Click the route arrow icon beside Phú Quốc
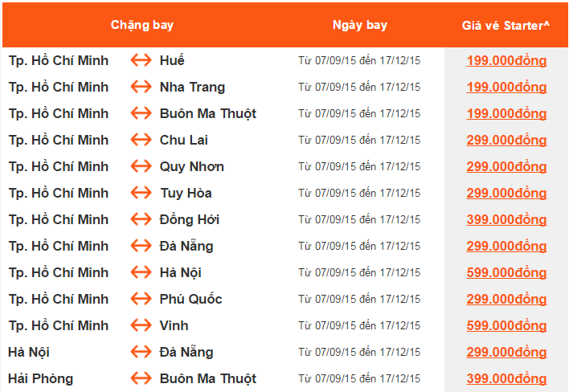The image size is (569, 392). [x=141, y=299]
